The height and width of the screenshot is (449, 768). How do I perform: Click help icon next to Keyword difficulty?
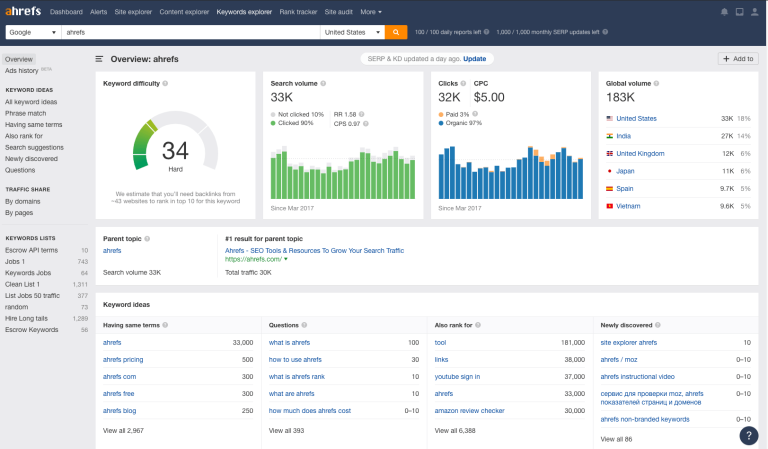pos(165,83)
